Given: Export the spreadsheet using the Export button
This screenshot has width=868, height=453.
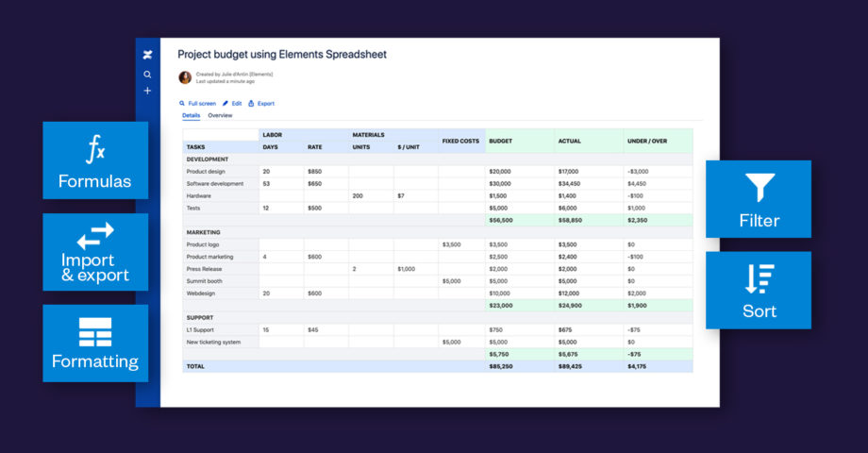Looking at the screenshot, I should tap(261, 103).
